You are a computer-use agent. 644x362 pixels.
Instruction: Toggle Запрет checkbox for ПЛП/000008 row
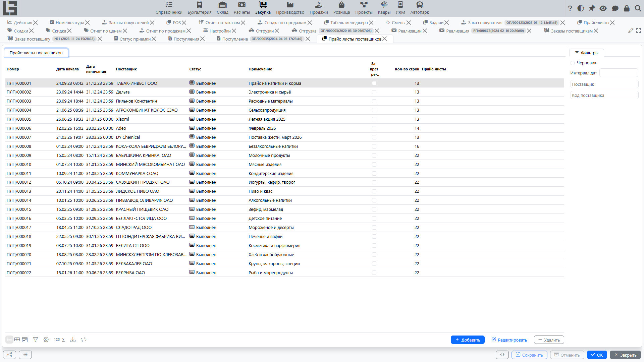pyautogui.click(x=374, y=146)
